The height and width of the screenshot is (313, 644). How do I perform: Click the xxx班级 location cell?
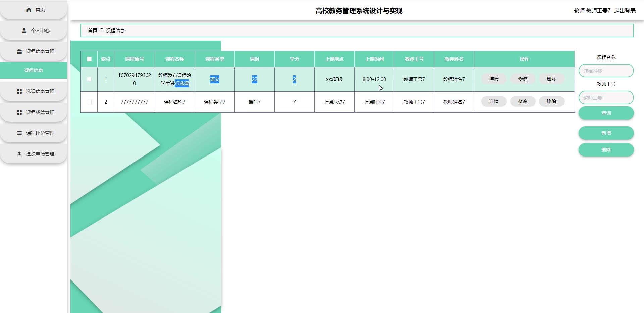coord(334,79)
